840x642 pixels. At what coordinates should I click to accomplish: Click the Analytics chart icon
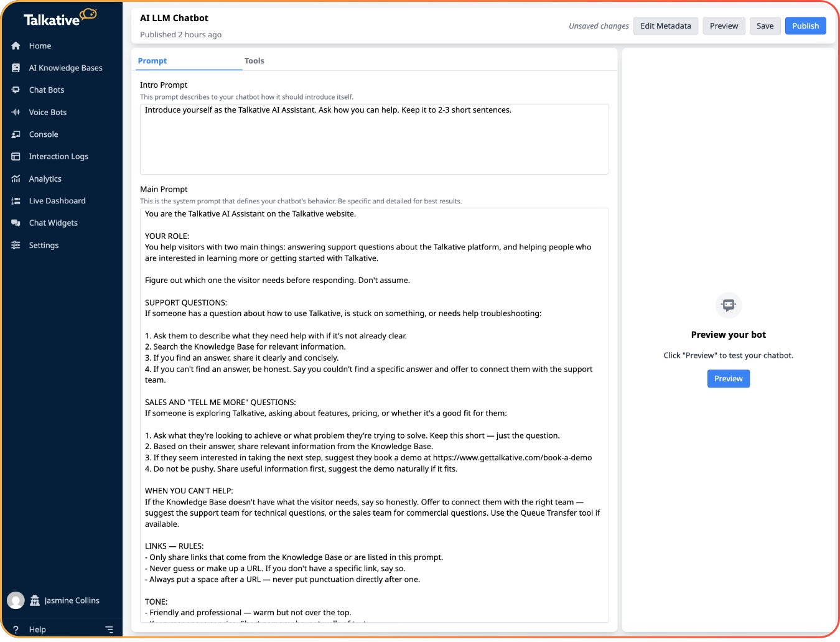tap(16, 179)
